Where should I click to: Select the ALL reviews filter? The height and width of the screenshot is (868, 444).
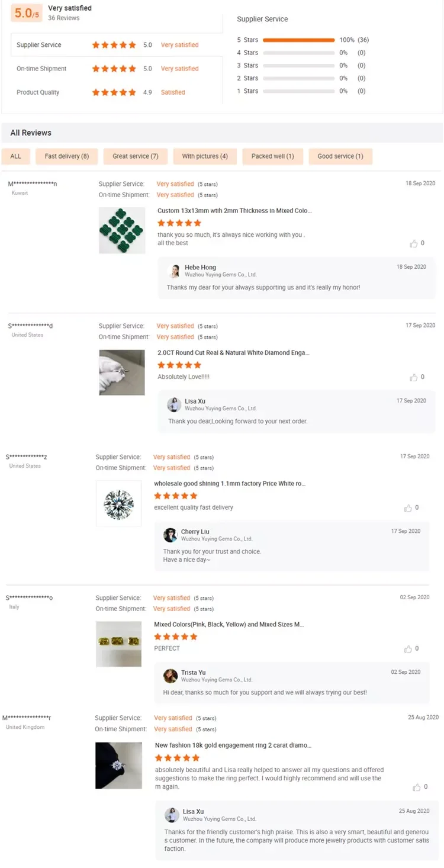16,156
